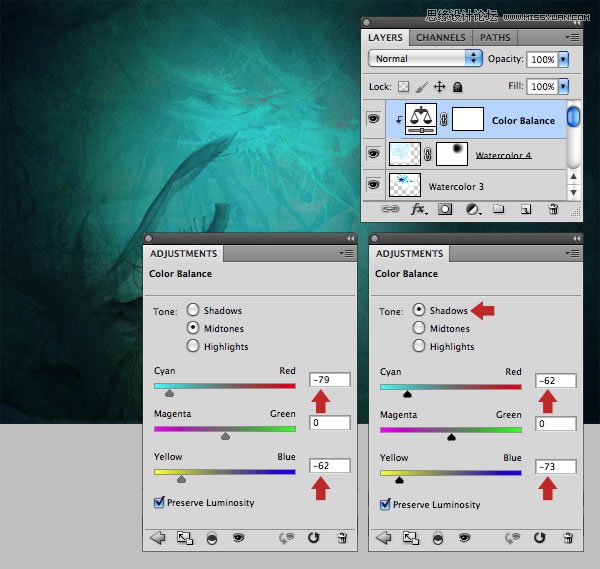Clip to layer icon in left Adjustments panel
Image resolution: width=600 pixels, height=569 pixels.
(x=212, y=538)
